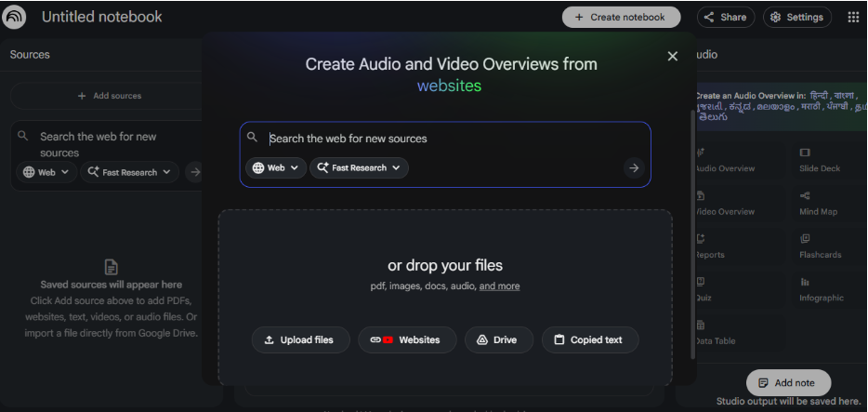Click the NotebookLM logo icon
Screen dimensions: 868x412
point(16,17)
